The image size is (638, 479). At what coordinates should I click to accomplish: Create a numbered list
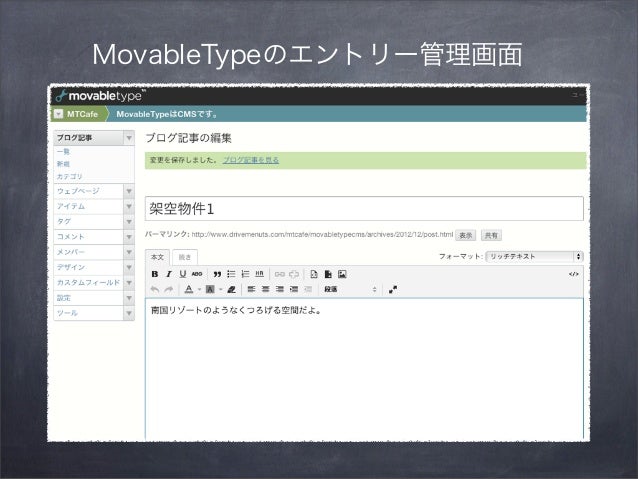[x=245, y=274]
